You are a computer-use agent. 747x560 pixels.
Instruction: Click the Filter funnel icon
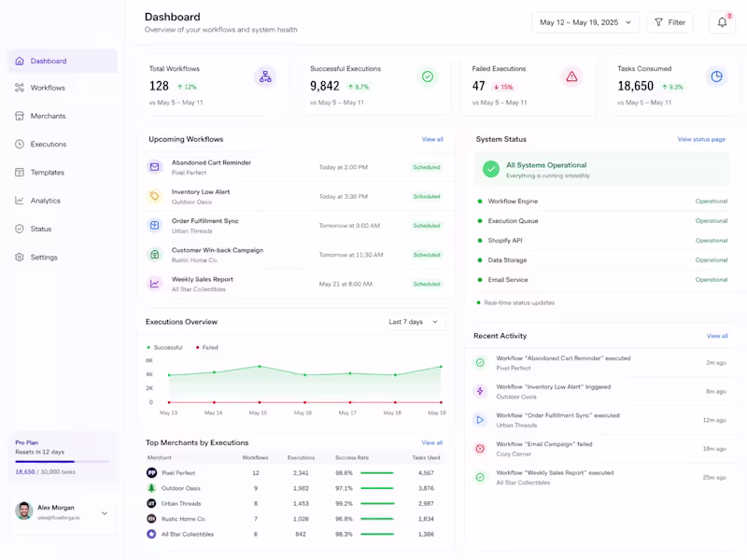(659, 22)
